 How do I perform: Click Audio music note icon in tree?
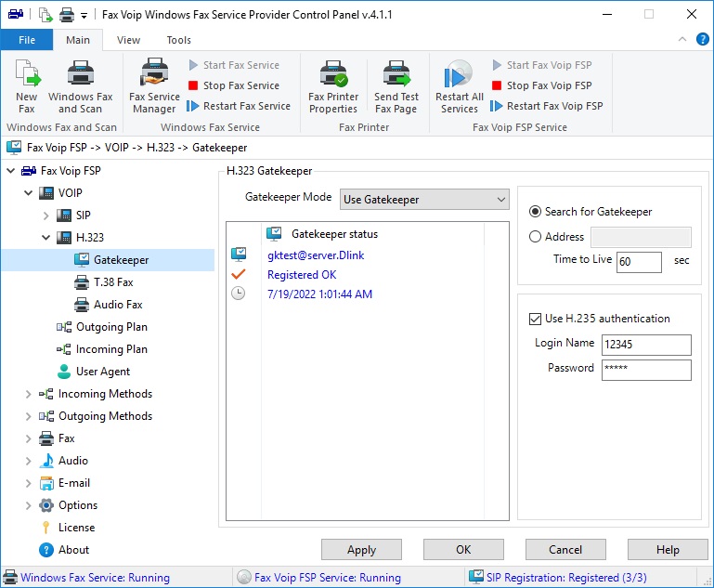46,461
